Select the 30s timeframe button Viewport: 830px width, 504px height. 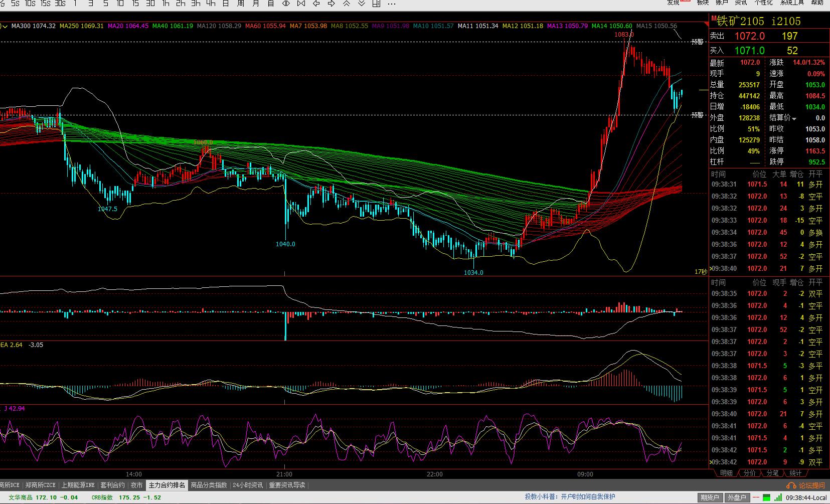[60, 3]
